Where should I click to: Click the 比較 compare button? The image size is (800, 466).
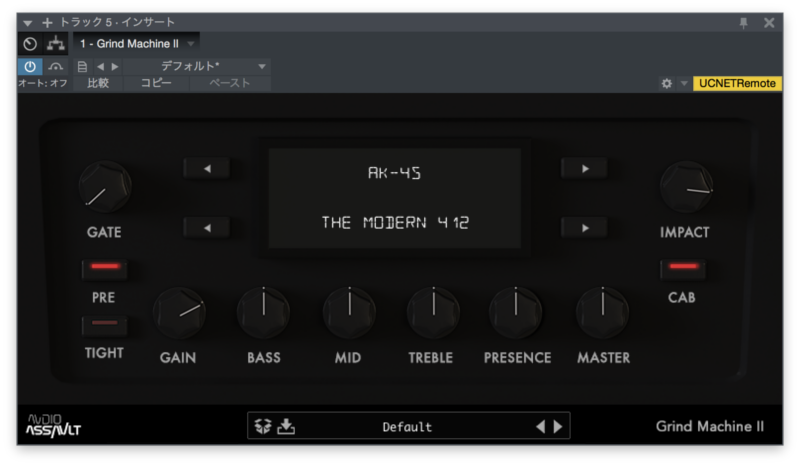98,83
